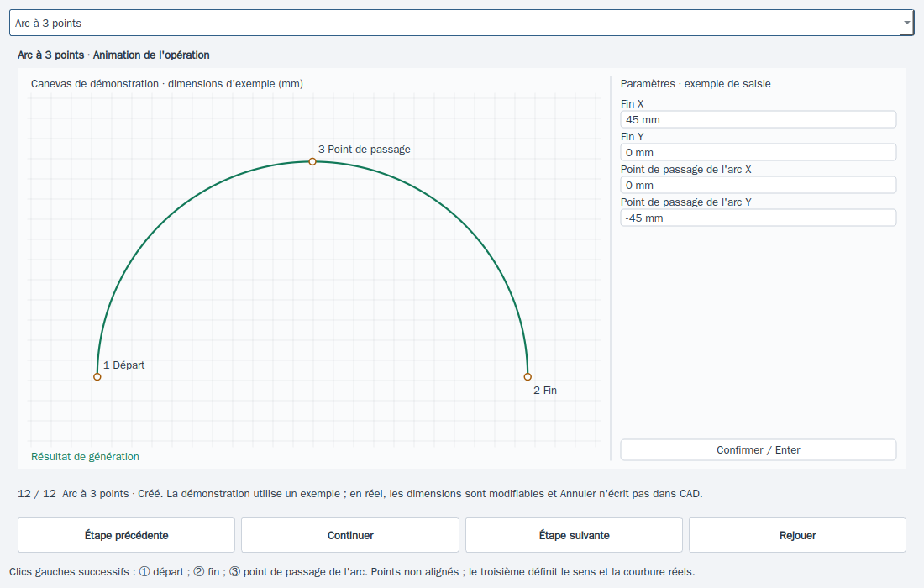The width and height of the screenshot is (924, 588).
Task: Select the "3 Point de passage" marker on arc
Action: coord(312,161)
